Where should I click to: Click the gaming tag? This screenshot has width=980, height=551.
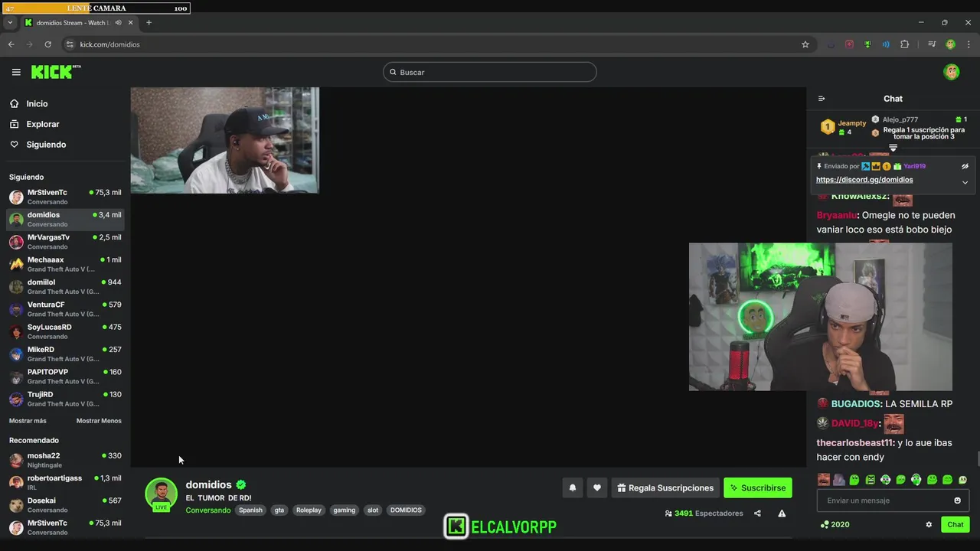coord(345,510)
